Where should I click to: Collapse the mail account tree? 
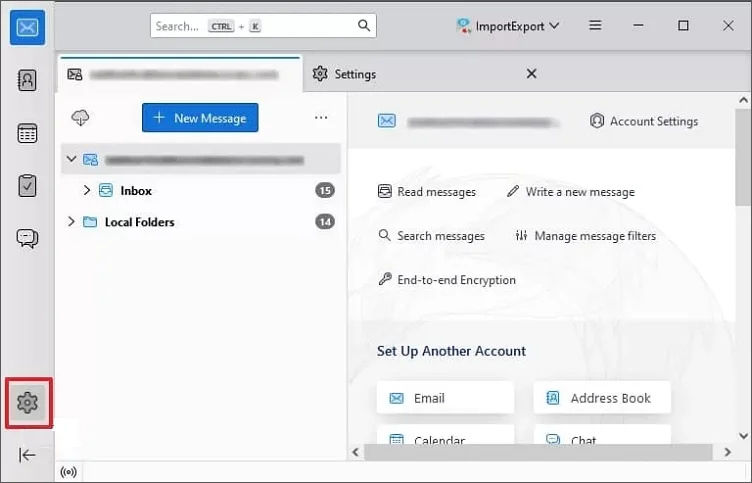(71, 159)
